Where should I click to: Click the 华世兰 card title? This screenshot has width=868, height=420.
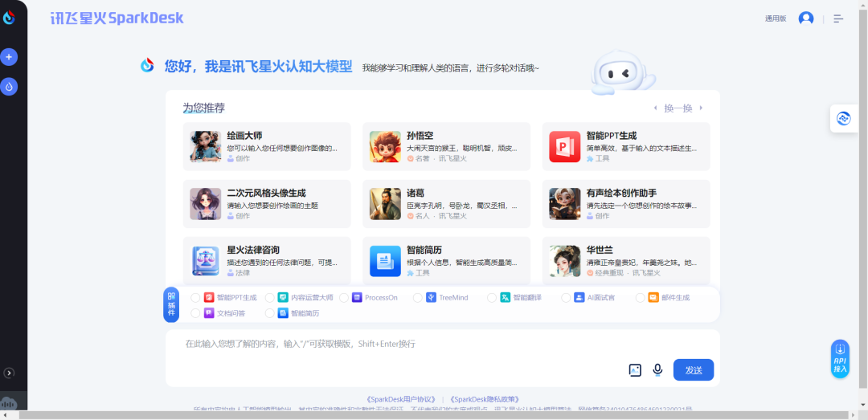[600, 250]
